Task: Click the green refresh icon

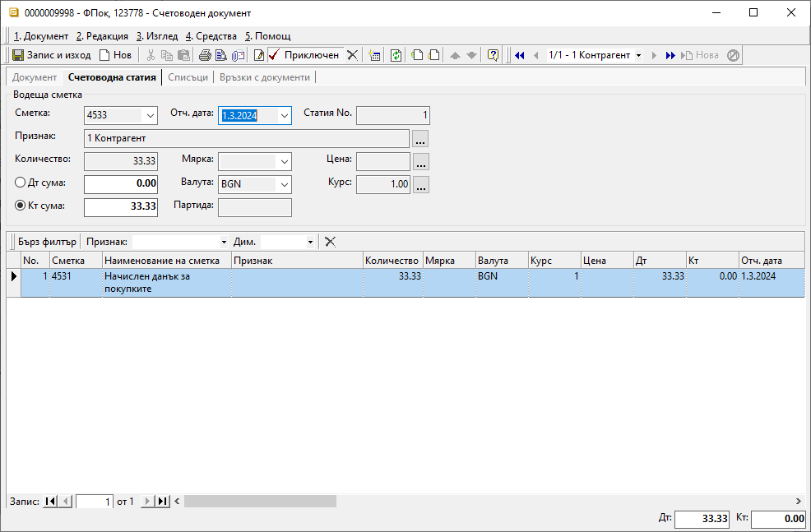Action: (x=396, y=55)
